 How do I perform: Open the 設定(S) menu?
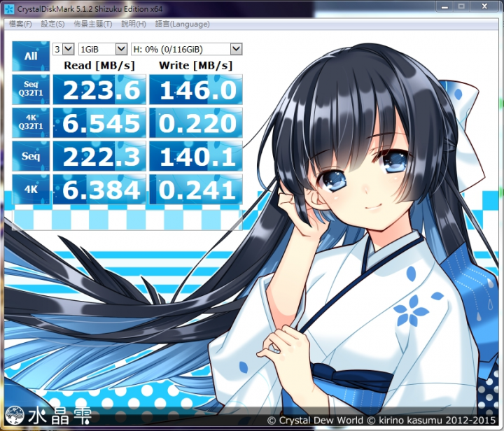pos(52,24)
